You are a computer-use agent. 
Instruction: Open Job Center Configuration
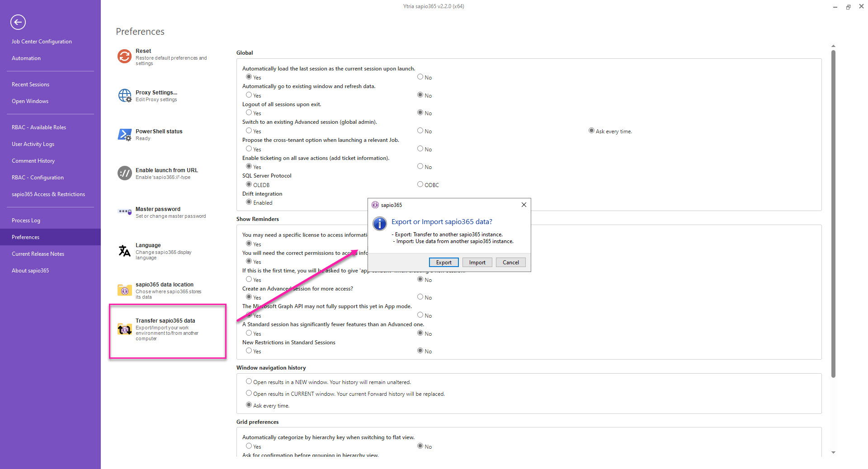[x=42, y=42]
